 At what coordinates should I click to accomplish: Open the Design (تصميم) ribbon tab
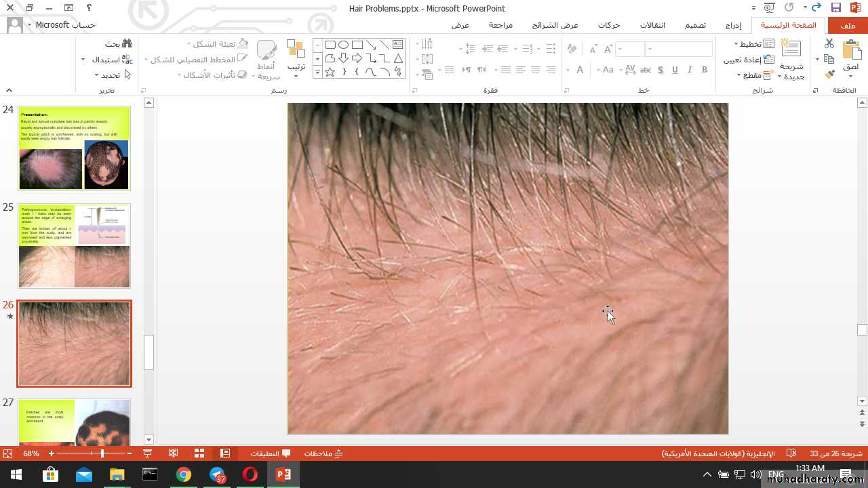pos(694,25)
